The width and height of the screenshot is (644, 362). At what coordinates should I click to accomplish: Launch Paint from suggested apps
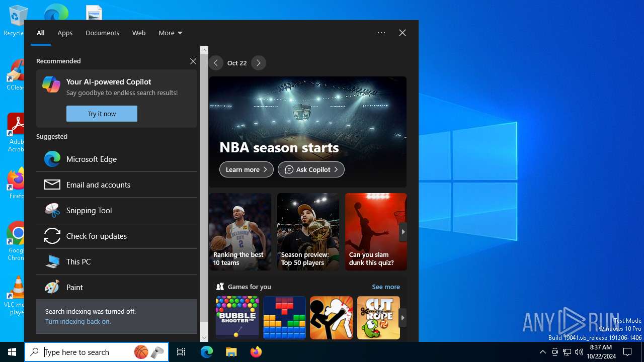pyautogui.click(x=117, y=287)
